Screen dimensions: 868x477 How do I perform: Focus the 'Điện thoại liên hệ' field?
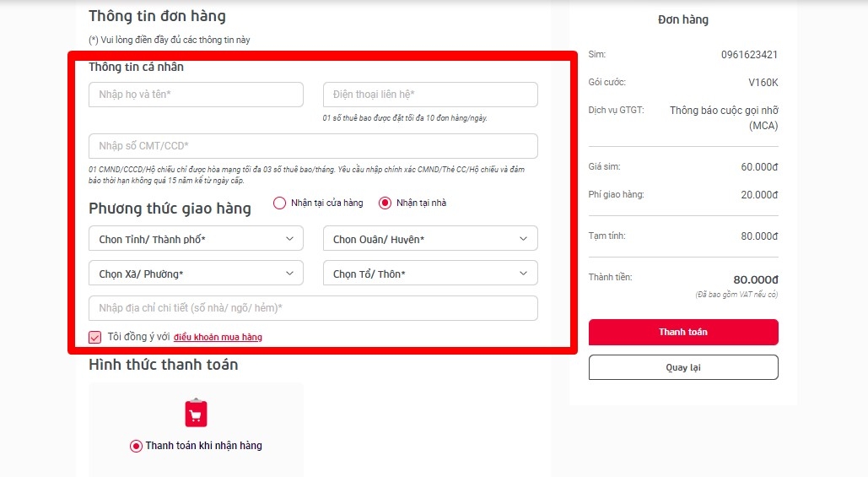click(430, 95)
